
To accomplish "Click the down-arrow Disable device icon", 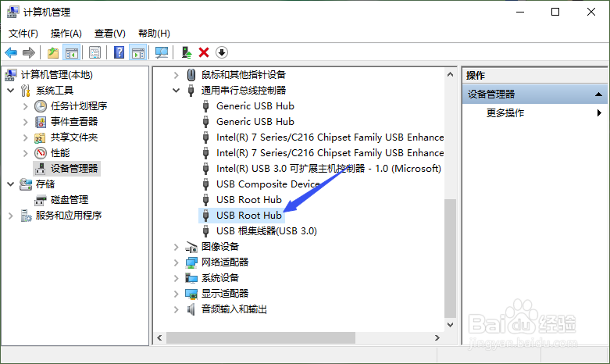I will pos(222,52).
